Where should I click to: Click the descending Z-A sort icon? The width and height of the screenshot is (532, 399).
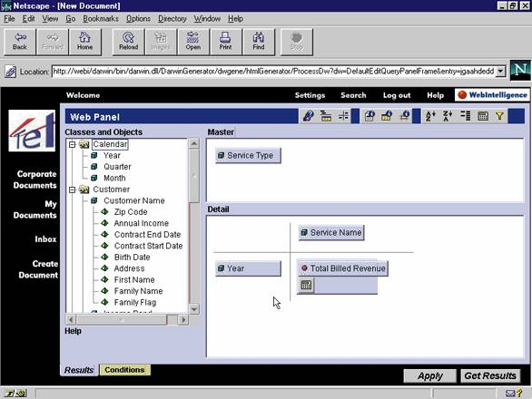448,116
